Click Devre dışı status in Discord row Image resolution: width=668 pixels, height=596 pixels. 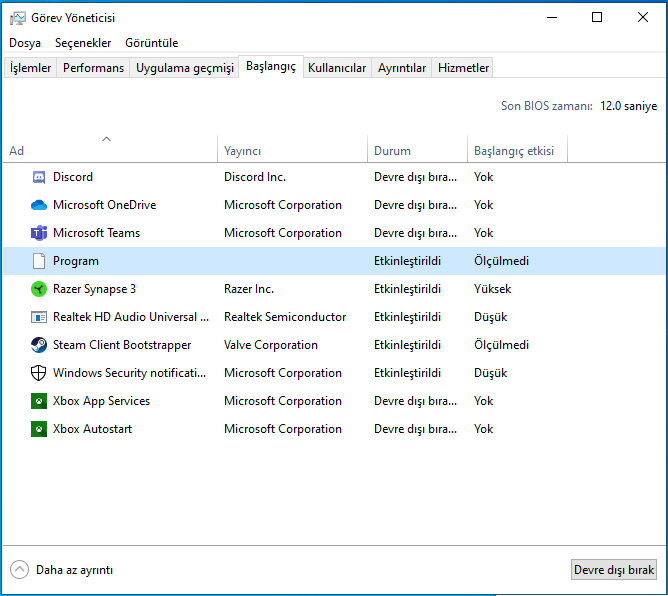pos(415,177)
